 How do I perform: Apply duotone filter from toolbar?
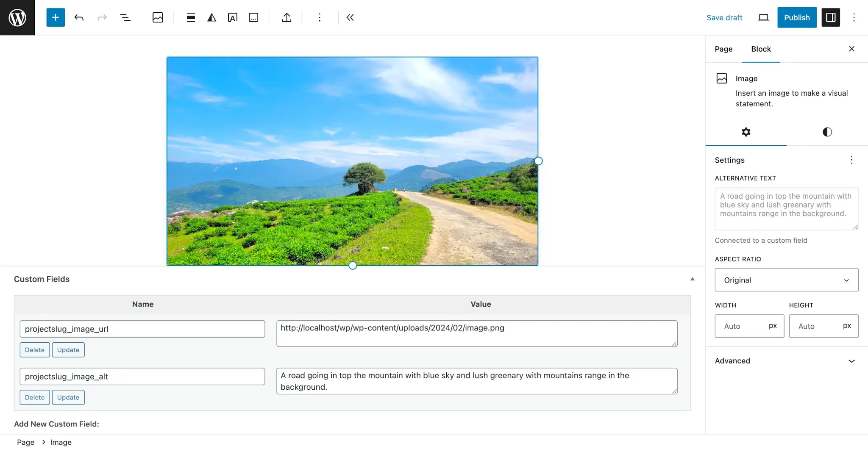[211, 17]
